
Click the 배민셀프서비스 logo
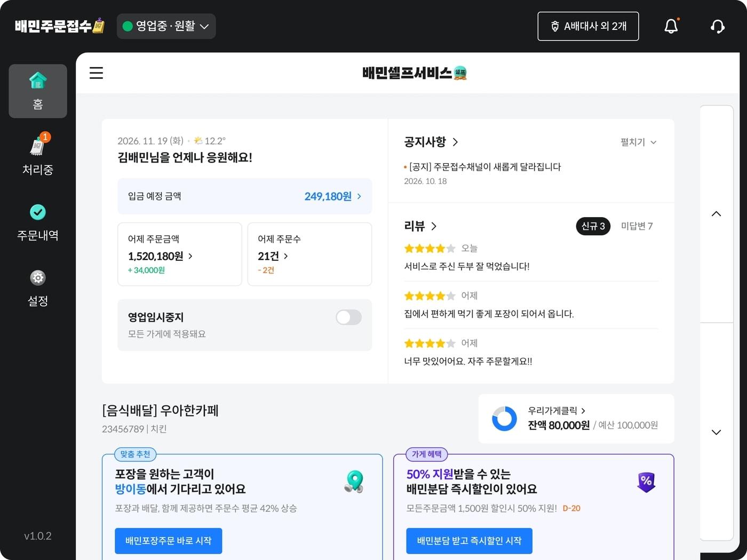(415, 73)
